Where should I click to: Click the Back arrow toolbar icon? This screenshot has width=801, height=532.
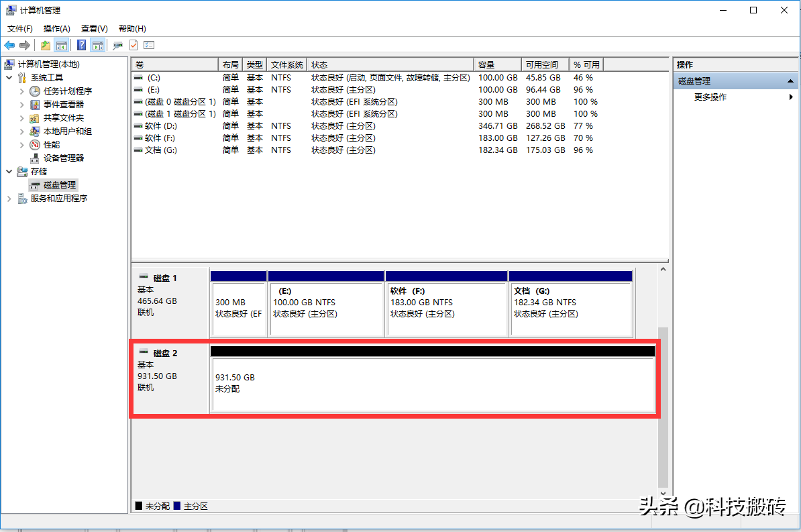tap(9, 46)
